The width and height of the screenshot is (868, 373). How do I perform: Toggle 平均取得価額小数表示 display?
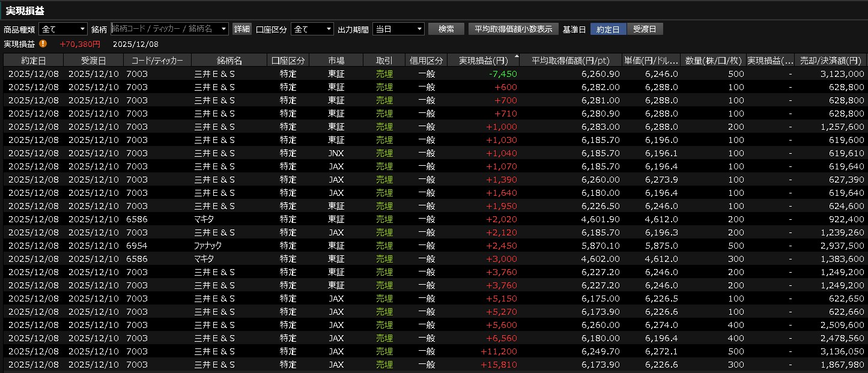click(x=513, y=29)
